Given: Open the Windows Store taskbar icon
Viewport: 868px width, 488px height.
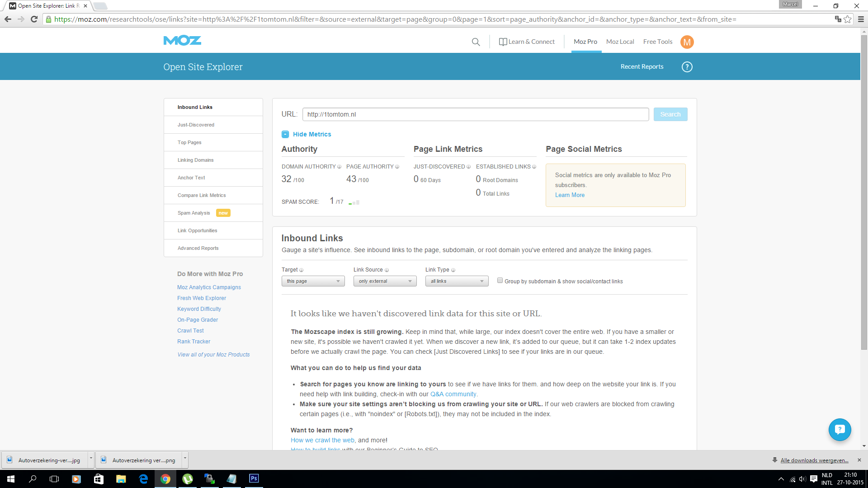Looking at the screenshot, I should 99,479.
